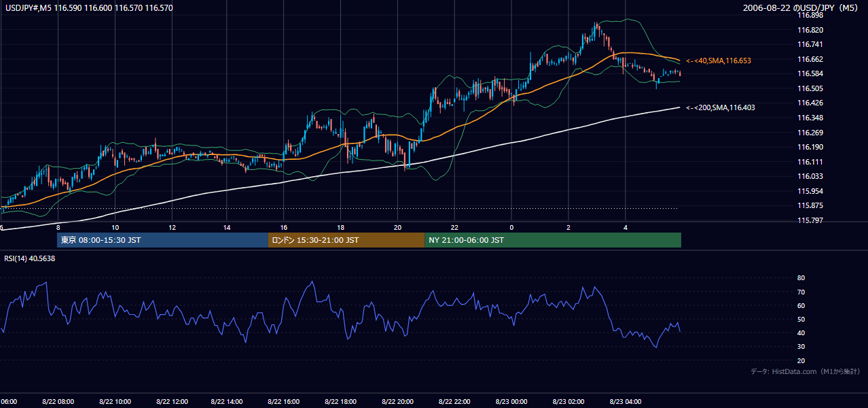Click price axis label 116.584
The width and height of the screenshot is (868, 408).
(810, 73)
